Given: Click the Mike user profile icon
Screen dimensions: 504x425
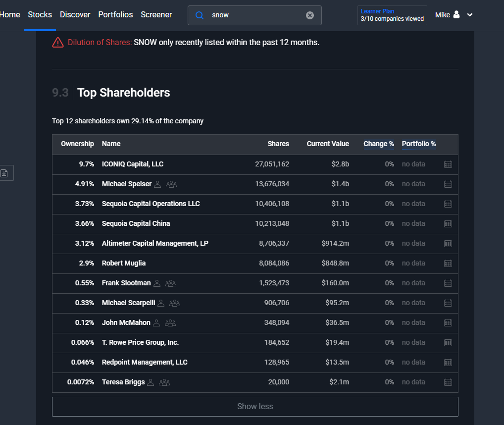Looking at the screenshot, I should click(x=456, y=15).
